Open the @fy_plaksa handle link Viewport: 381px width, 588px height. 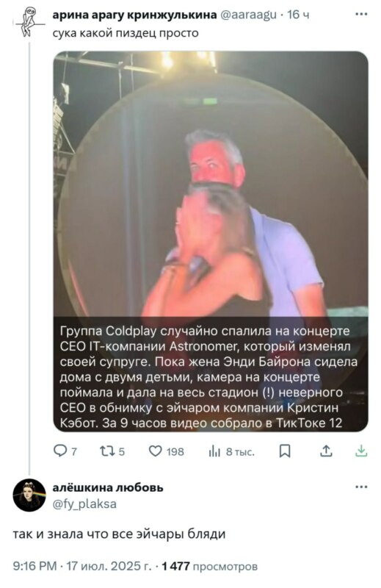[84, 503]
